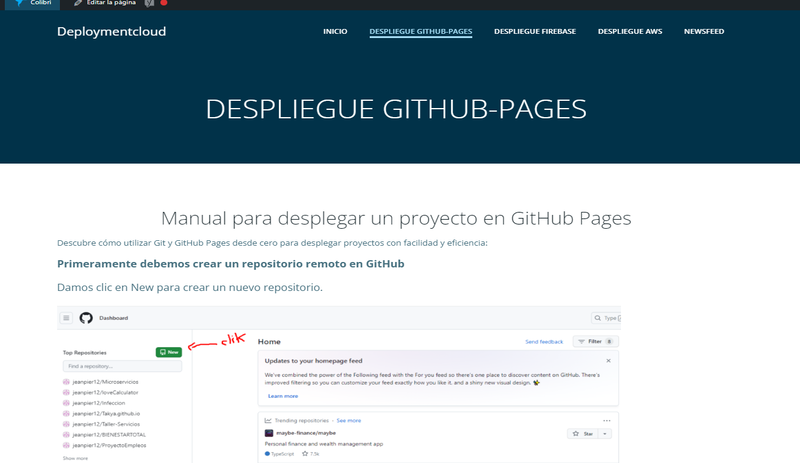Click the avatar icon beside jeanpier12/BIENESTARTOTAL
Viewport: 800px width, 463px height.
pos(66,435)
